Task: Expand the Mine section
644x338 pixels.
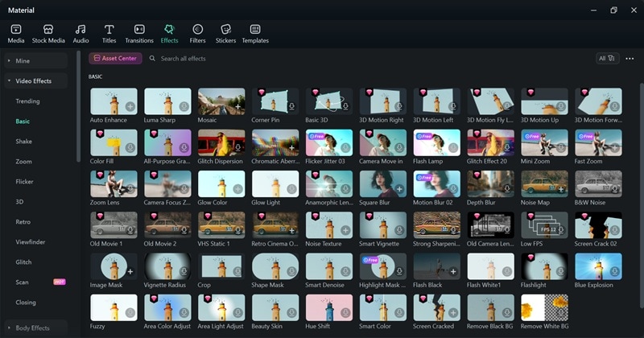Action: pyautogui.click(x=36, y=61)
